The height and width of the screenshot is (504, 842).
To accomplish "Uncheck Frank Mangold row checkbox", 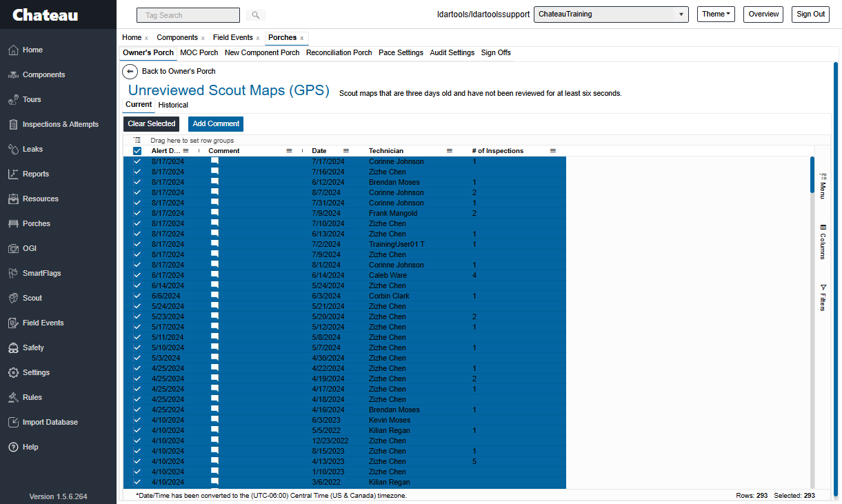I will [x=137, y=213].
